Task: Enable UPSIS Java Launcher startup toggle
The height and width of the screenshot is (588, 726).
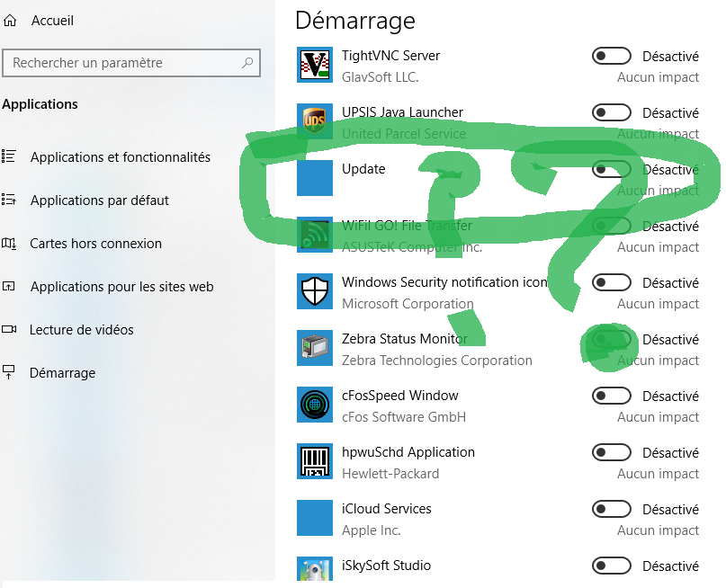Action: pyautogui.click(x=611, y=112)
